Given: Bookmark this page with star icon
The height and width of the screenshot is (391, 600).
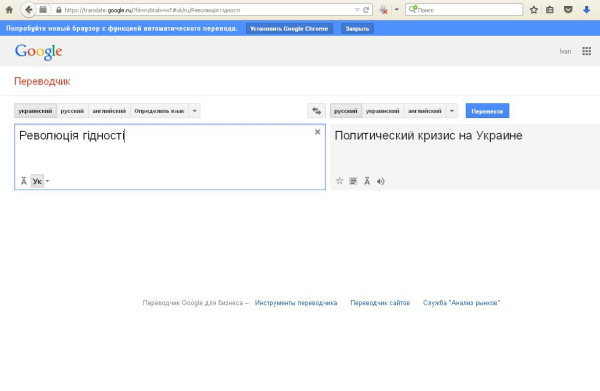Looking at the screenshot, I should coord(534,10).
